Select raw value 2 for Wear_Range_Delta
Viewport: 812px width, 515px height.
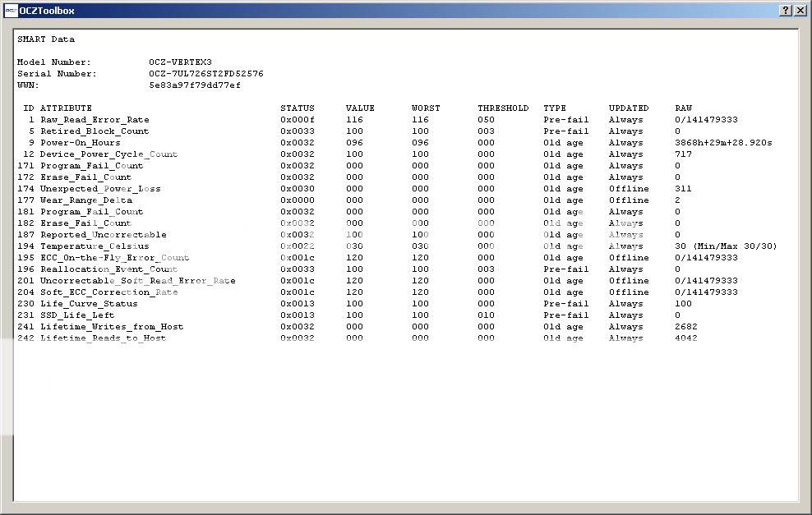click(x=677, y=200)
